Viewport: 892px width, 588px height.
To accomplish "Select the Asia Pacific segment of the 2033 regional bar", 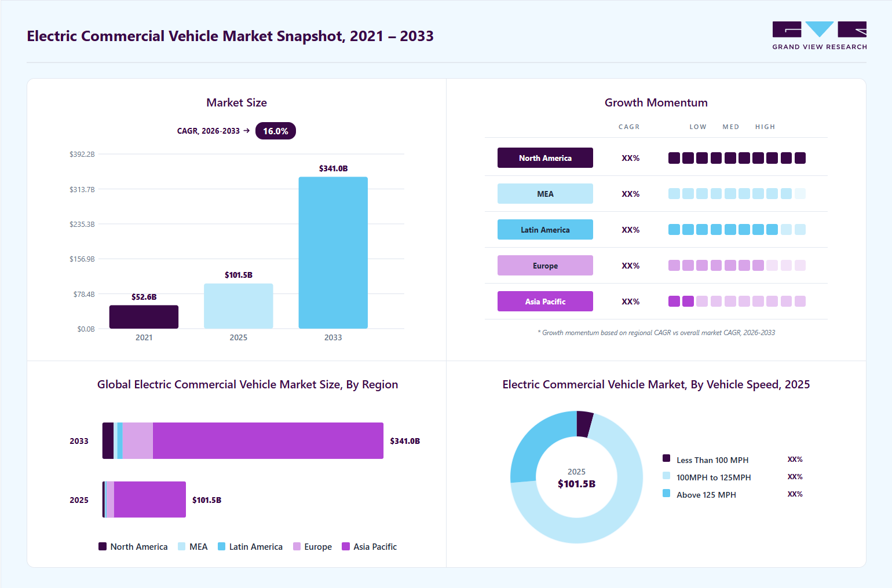I will click(x=268, y=441).
